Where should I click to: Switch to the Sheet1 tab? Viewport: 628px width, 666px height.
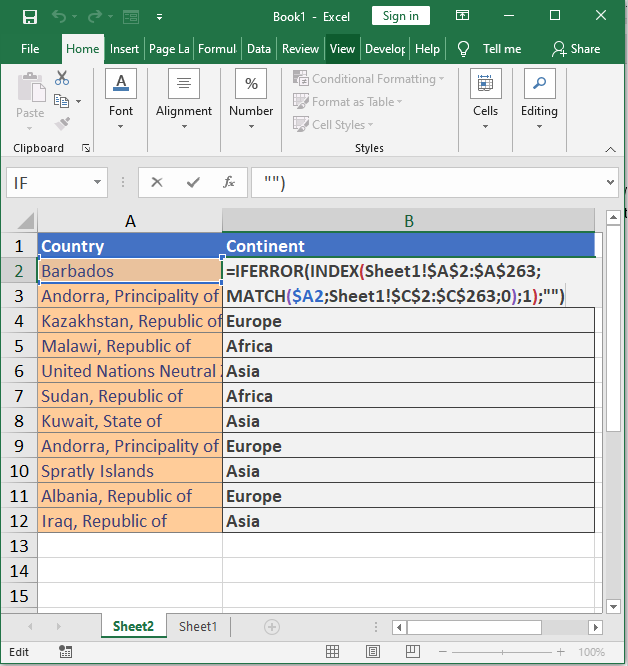coord(198,626)
